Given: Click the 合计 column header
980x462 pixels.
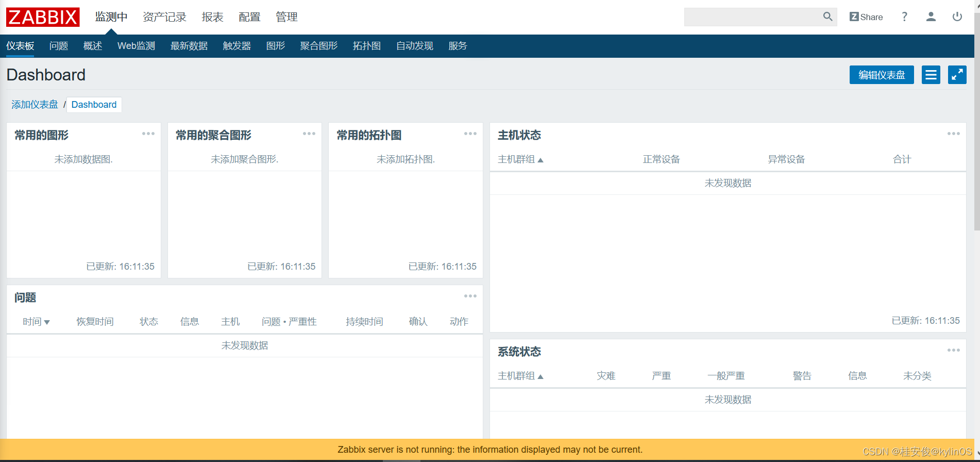Looking at the screenshot, I should [902, 159].
